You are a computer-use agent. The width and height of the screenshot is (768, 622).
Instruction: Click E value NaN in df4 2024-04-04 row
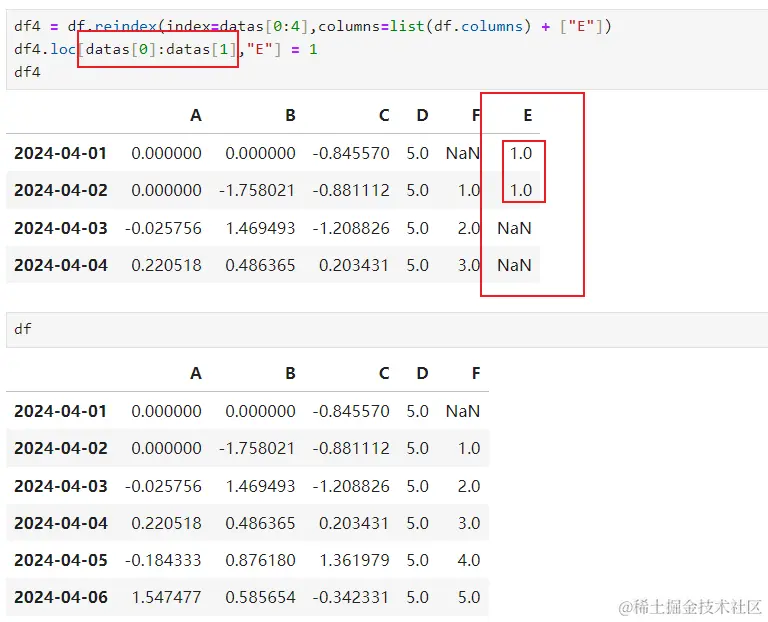514,265
